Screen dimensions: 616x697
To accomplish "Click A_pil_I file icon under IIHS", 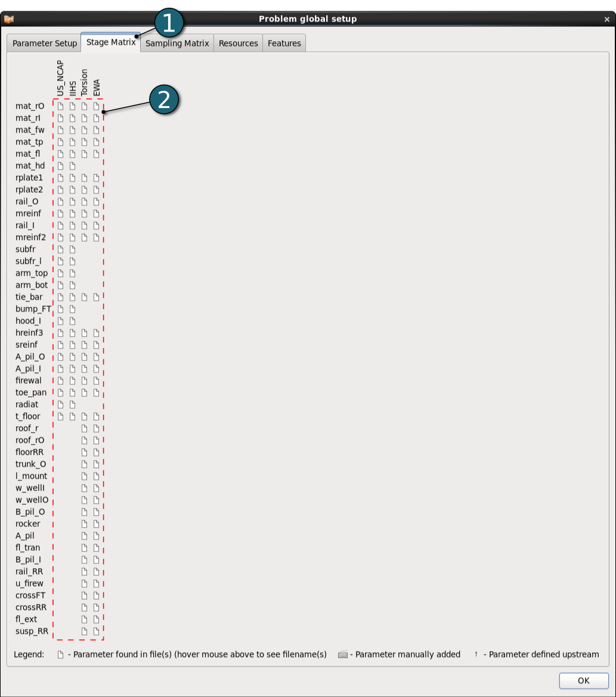I will pos(72,369).
